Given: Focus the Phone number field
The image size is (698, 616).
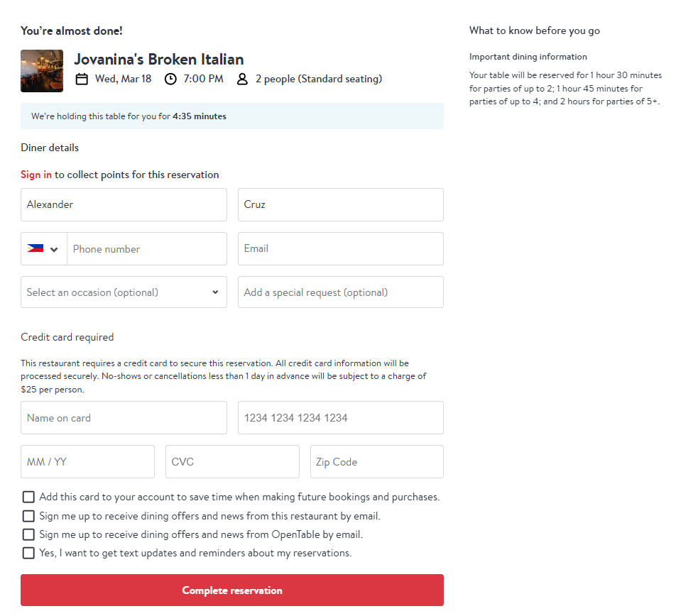Looking at the screenshot, I should click(x=147, y=249).
